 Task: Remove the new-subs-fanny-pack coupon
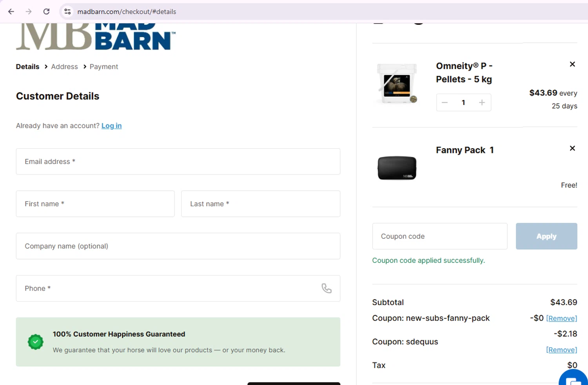(561, 318)
